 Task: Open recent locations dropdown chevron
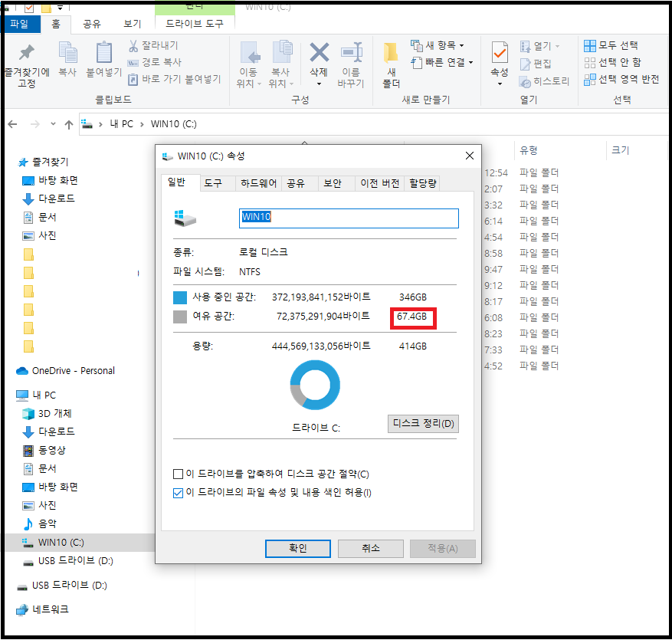[53, 124]
